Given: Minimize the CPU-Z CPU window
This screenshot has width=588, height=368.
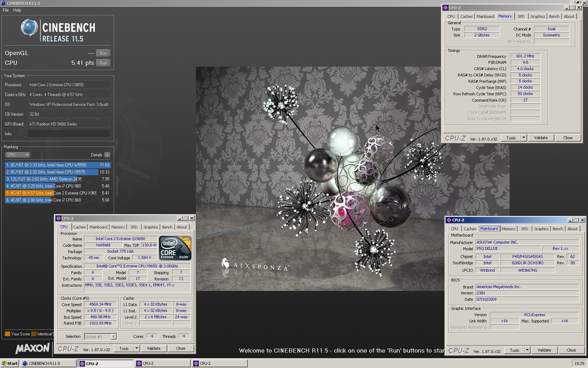Looking at the screenshot, I should 180,218.
